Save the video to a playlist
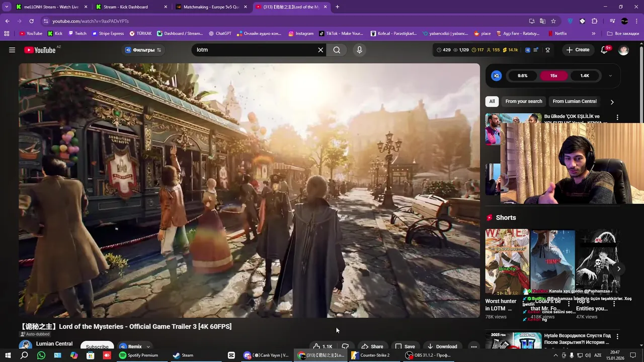This screenshot has width=644, height=362. [x=405, y=346]
